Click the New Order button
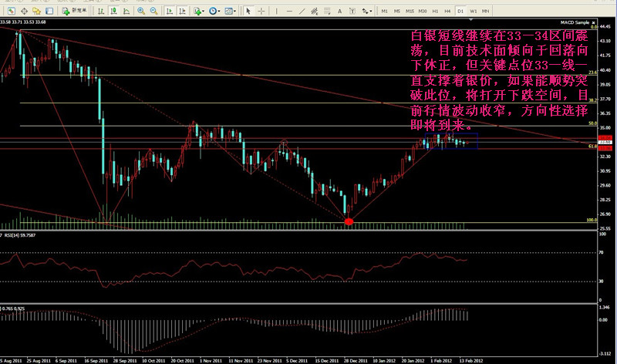The width and height of the screenshot is (617, 364). pyautogui.click(x=74, y=11)
